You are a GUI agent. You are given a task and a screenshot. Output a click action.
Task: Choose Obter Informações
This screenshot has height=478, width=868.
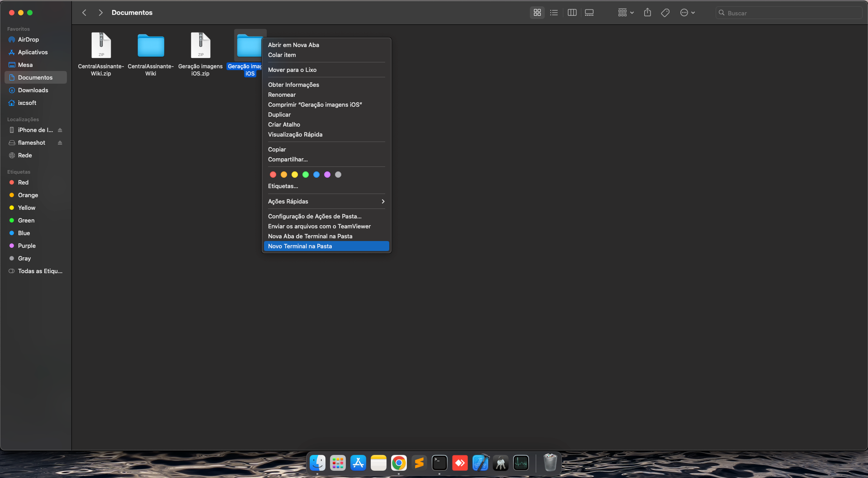(x=326, y=85)
